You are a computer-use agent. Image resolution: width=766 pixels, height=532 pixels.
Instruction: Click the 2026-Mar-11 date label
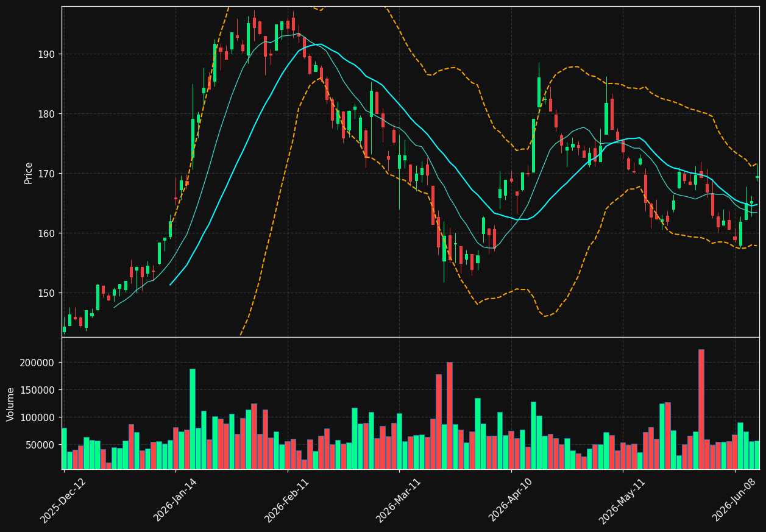click(399, 500)
